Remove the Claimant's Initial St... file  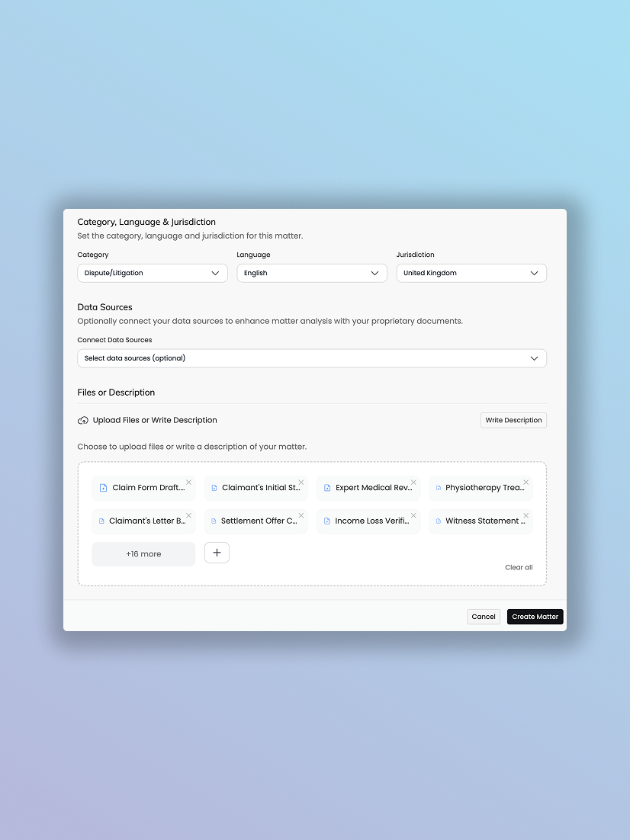[301, 482]
